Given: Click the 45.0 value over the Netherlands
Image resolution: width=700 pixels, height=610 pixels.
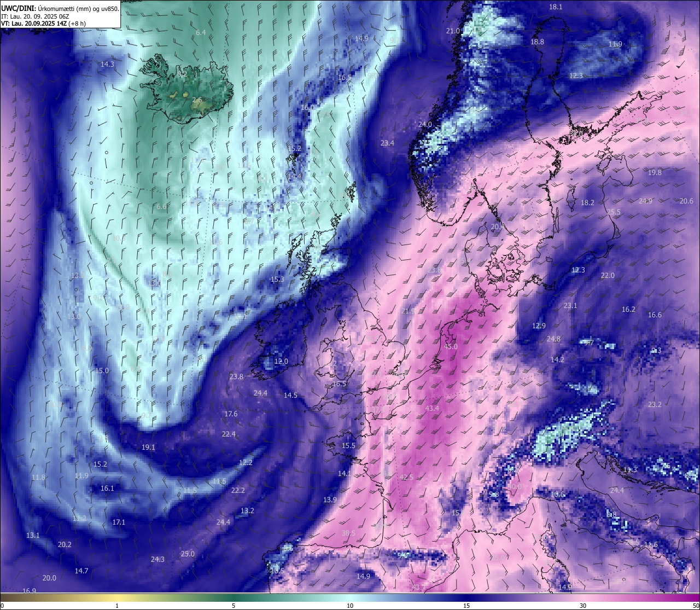Looking at the screenshot, I should coord(451,347).
